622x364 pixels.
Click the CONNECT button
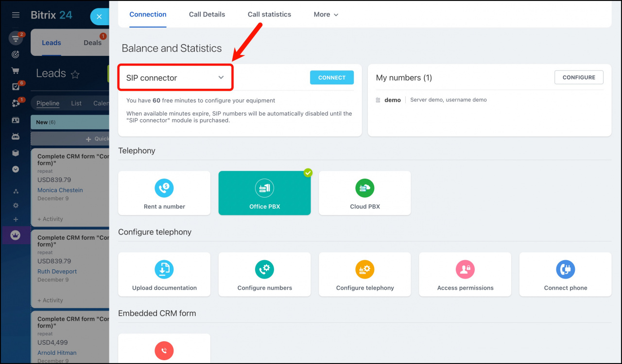332,78
